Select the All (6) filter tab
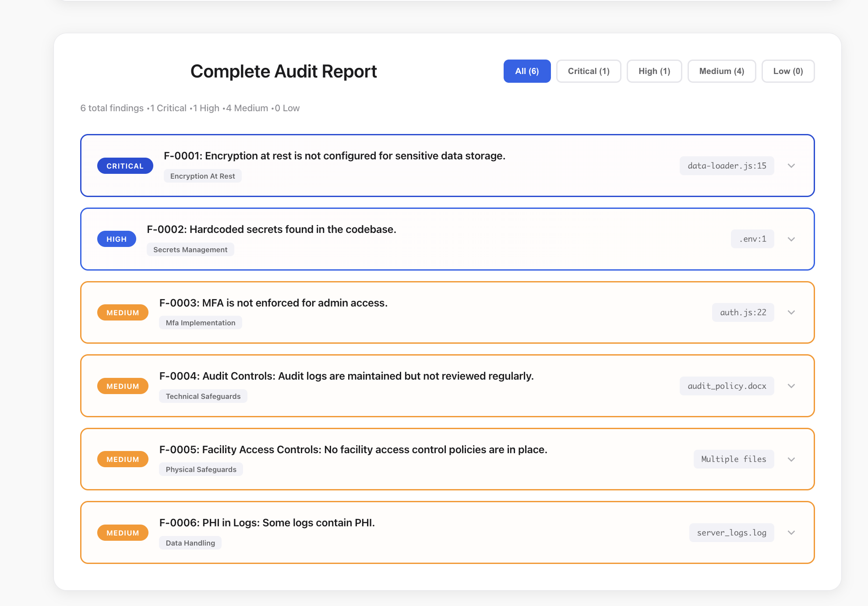868x606 pixels. [x=527, y=71]
